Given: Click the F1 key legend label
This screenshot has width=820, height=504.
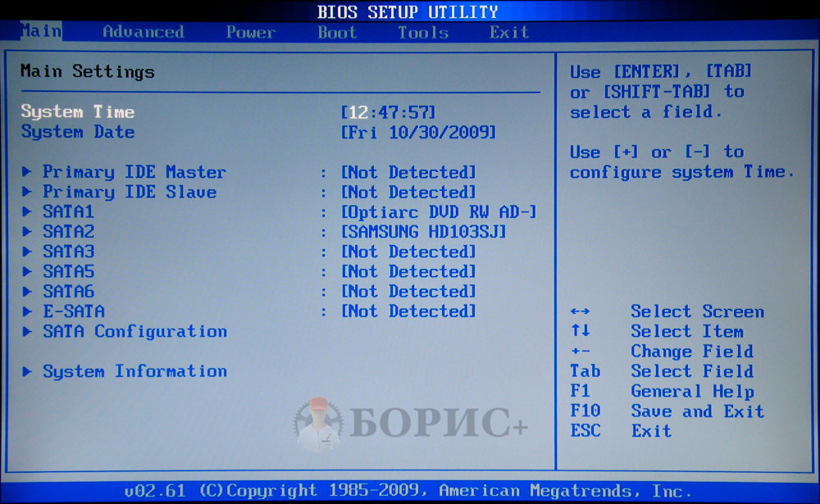Looking at the screenshot, I should (x=580, y=391).
